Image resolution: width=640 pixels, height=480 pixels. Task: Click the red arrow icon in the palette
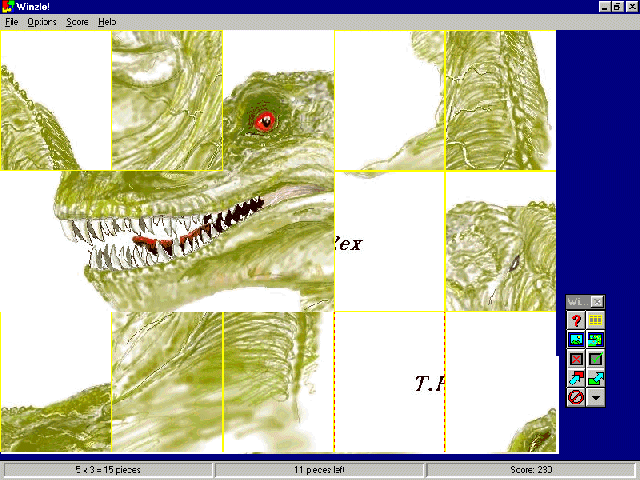[576, 378]
